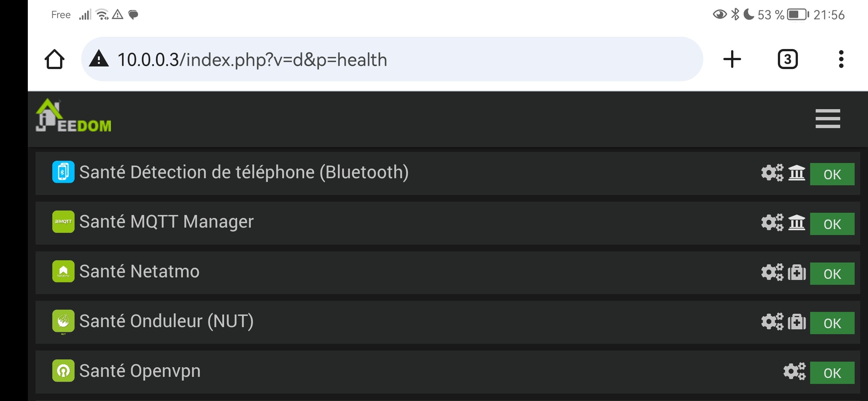Click OK status for MQTT Manager
Viewport: 868px width, 401px height.
(x=832, y=224)
